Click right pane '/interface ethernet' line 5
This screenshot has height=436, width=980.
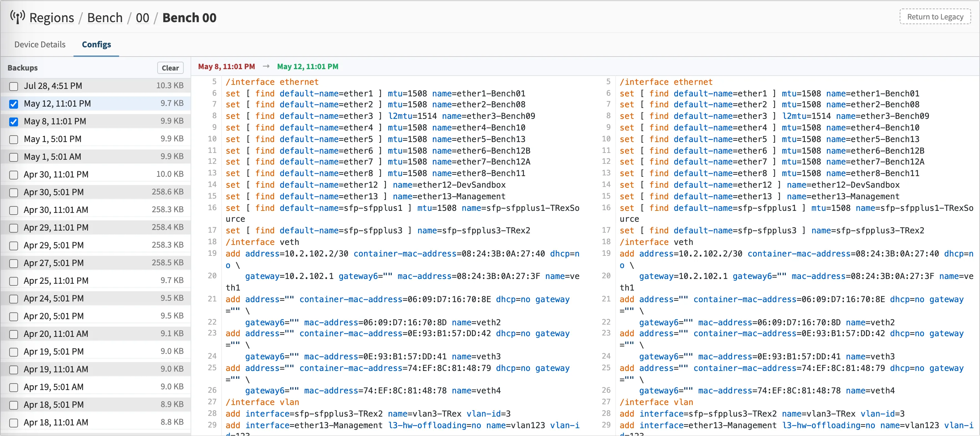(666, 82)
